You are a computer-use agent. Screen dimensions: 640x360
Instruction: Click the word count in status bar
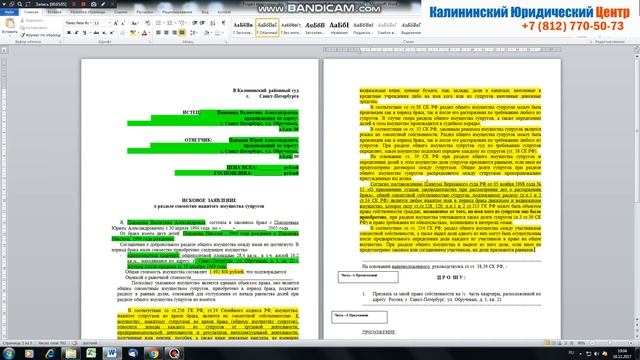(52, 343)
